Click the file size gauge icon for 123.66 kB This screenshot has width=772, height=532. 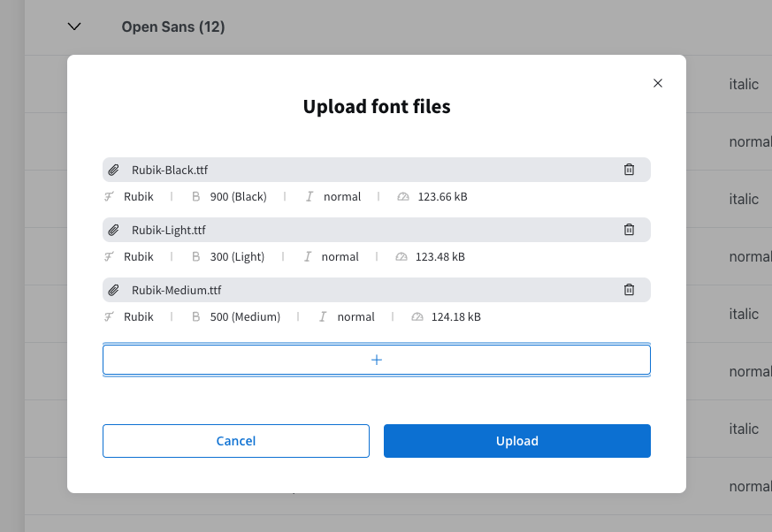coord(403,196)
